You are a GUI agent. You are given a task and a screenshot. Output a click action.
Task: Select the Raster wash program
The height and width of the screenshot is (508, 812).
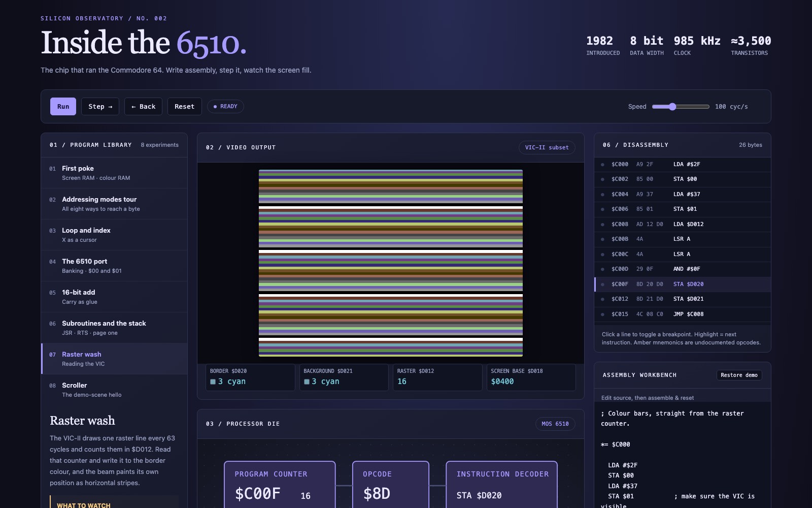114,359
